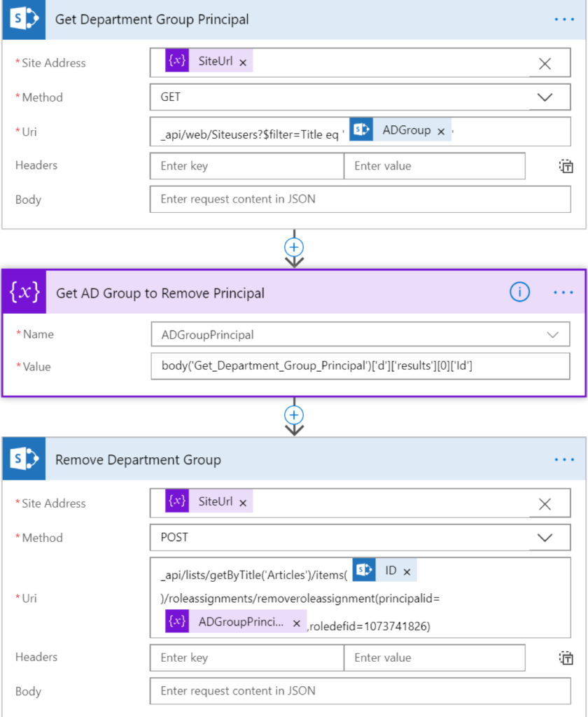Open ellipsis menu for Get Department Group Principal
Screen dimensions: 588x717
tap(563, 20)
